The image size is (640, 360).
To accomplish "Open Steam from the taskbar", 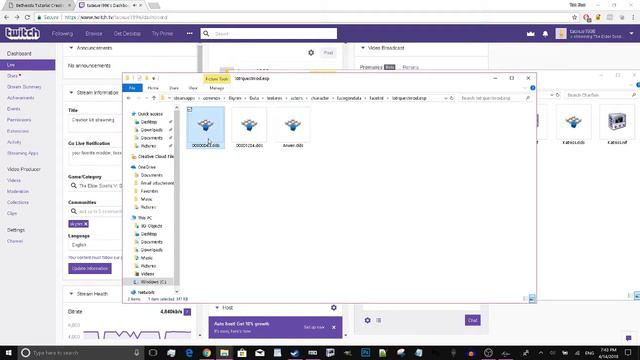I will coord(295,353).
